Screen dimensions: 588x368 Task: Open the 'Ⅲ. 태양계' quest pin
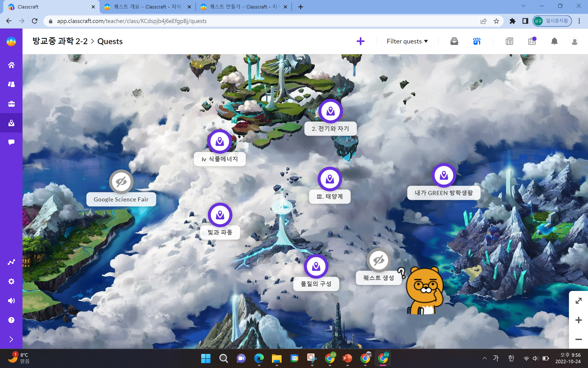pos(330,179)
